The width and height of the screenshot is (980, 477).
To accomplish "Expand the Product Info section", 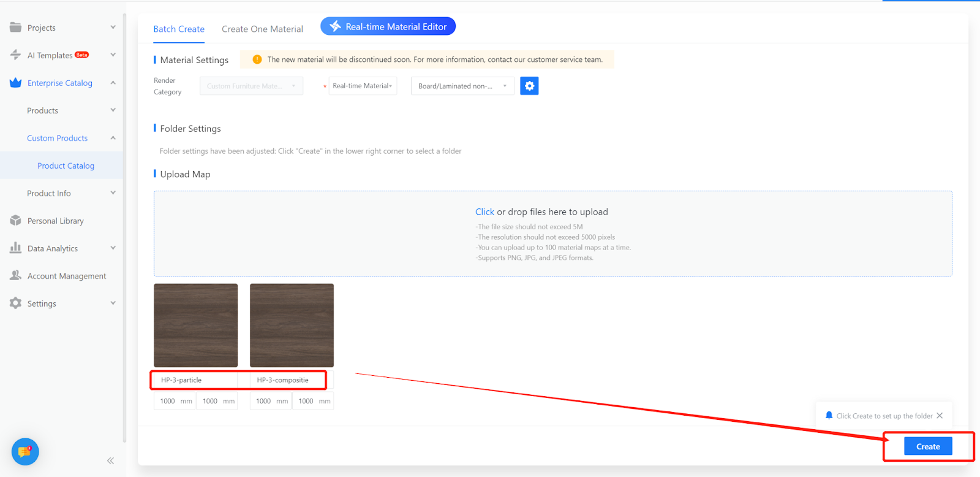I will (x=113, y=193).
